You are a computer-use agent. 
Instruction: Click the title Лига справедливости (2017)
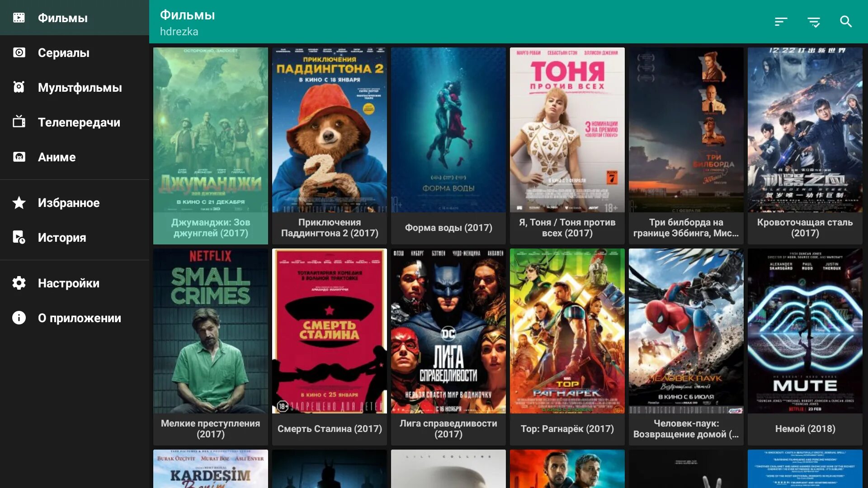pyautogui.click(x=448, y=429)
